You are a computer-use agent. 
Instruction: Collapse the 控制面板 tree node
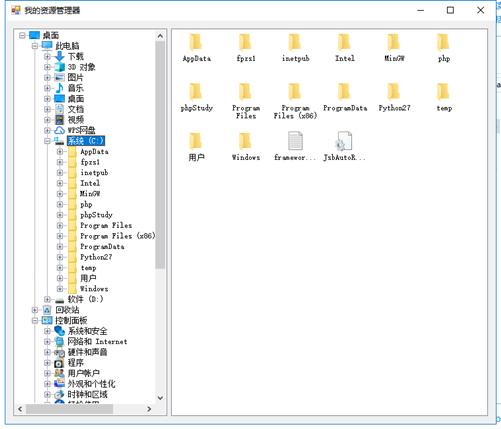(35, 321)
